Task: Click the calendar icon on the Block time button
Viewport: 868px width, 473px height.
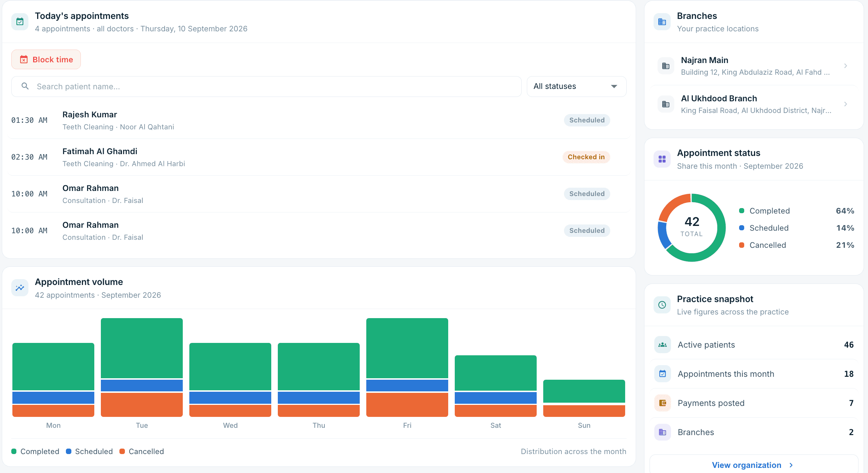Action: coord(24,59)
